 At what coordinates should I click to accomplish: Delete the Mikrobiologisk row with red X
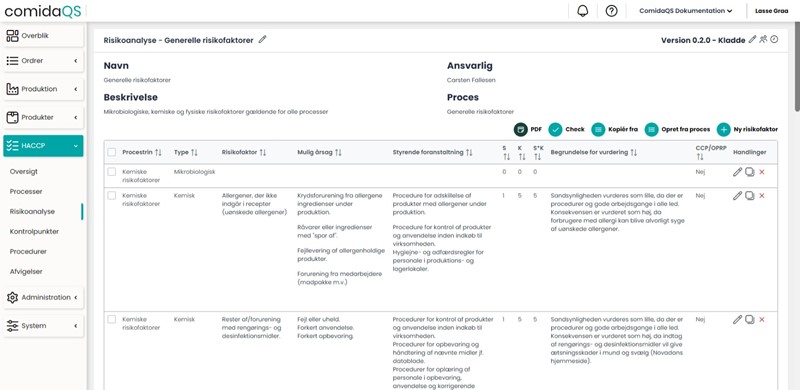tap(762, 172)
